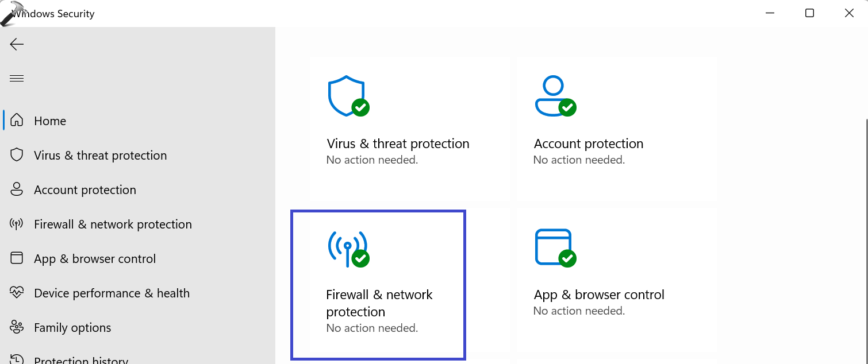
Task: Click the App & browser window icon in sidebar
Action: pos(17,258)
